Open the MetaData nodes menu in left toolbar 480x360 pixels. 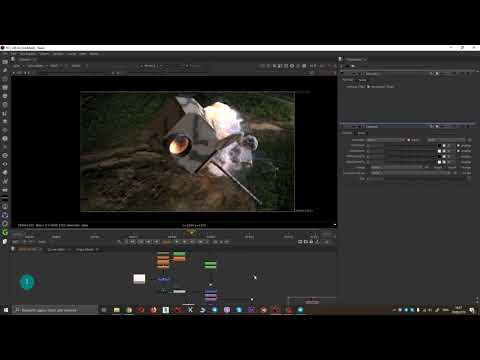[5, 173]
